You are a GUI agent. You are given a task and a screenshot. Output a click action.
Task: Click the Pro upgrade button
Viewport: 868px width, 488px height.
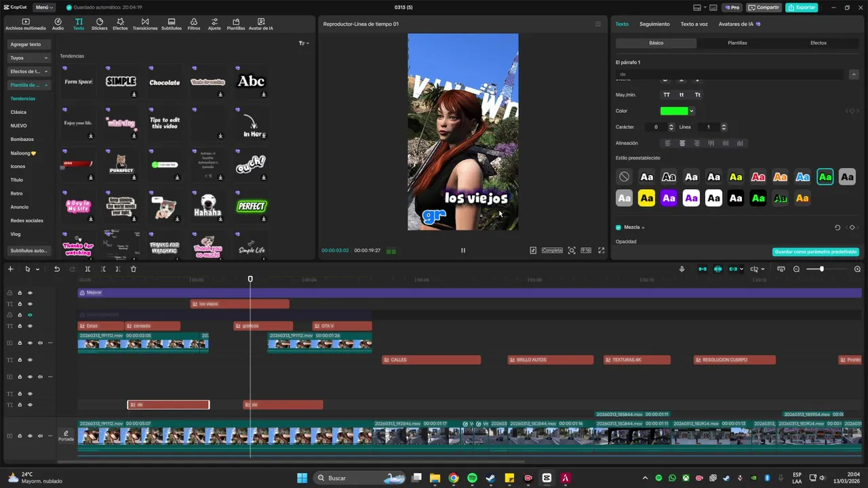732,7
